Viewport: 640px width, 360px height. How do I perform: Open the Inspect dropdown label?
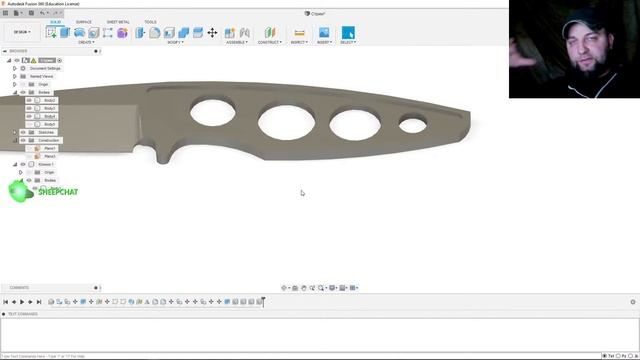coord(299,42)
